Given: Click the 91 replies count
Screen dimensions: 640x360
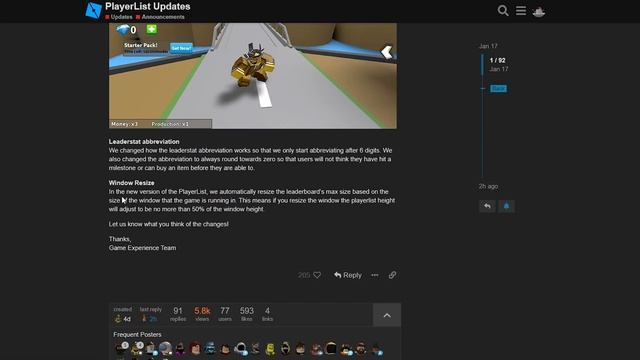Looking at the screenshot, I should (x=178, y=314).
